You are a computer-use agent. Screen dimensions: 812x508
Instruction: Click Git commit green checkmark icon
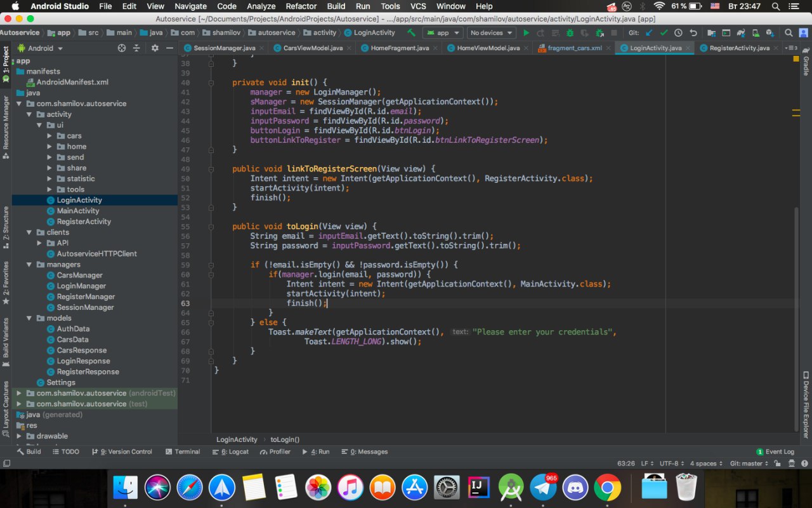pyautogui.click(x=664, y=32)
